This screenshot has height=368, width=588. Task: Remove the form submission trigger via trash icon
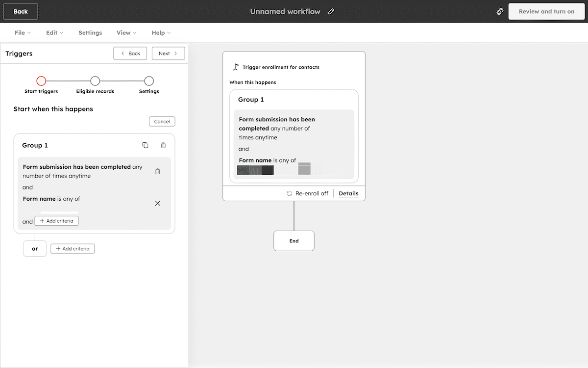(157, 171)
